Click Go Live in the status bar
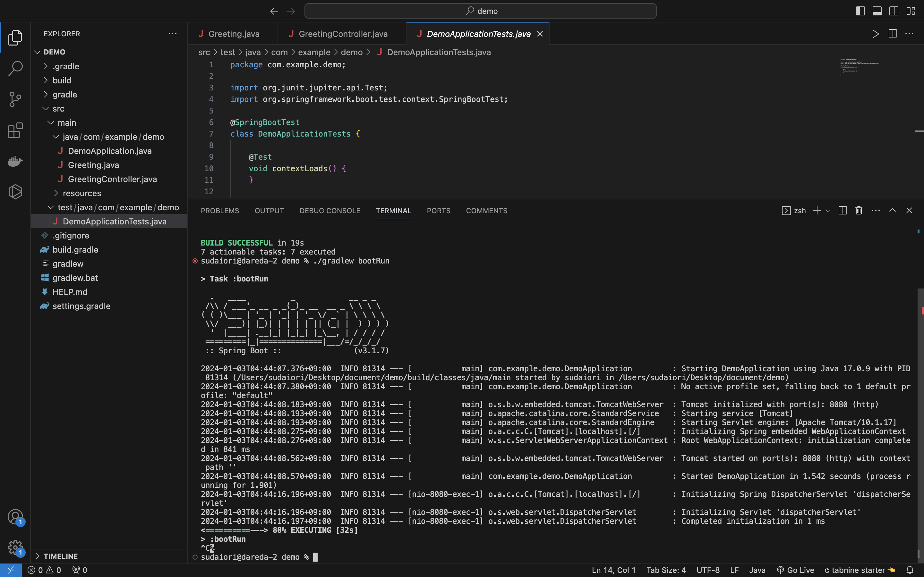Viewport: 924px width, 577px height. tap(797, 570)
